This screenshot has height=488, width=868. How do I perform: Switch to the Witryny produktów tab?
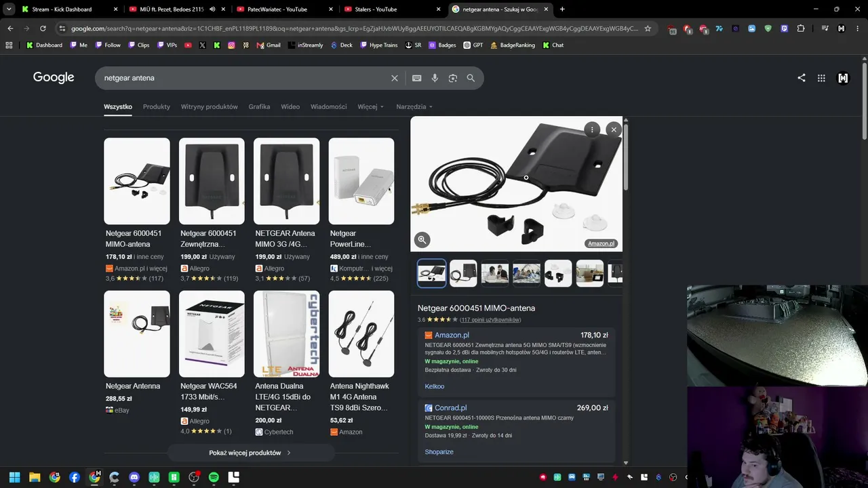(210, 107)
